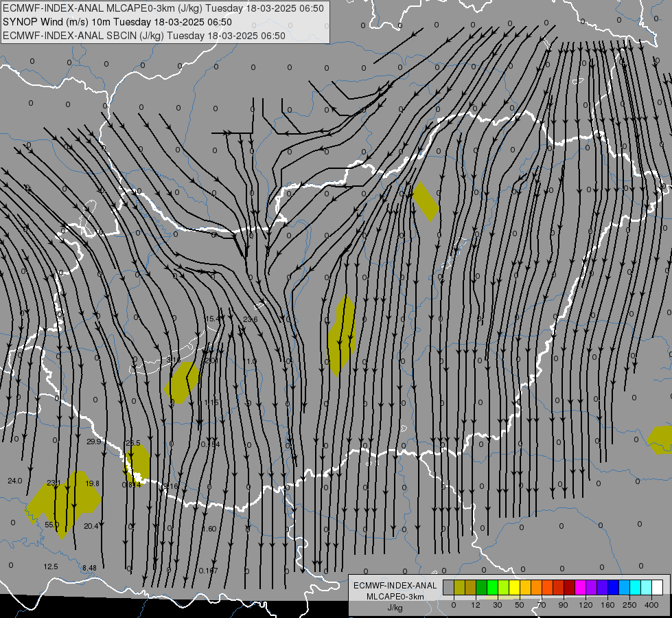The height and width of the screenshot is (618, 672).
Task: Click the dark red legend swatch
Action: coord(569,587)
